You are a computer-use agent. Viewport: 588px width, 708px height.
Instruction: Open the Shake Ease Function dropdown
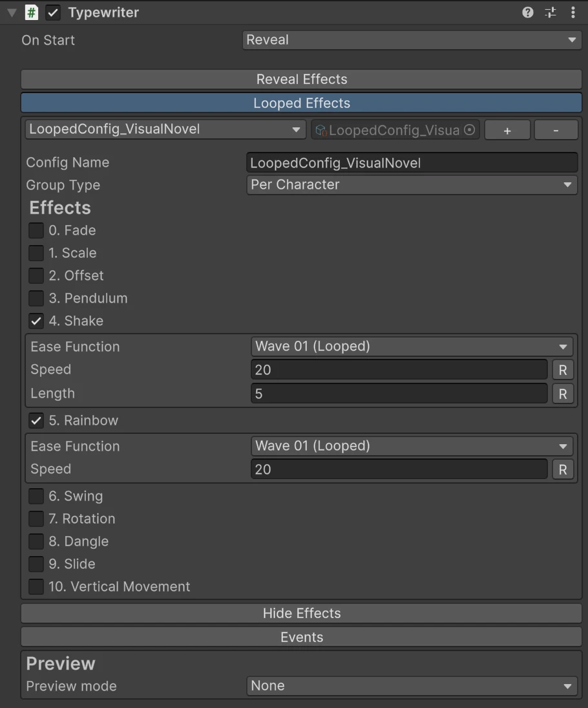click(412, 347)
